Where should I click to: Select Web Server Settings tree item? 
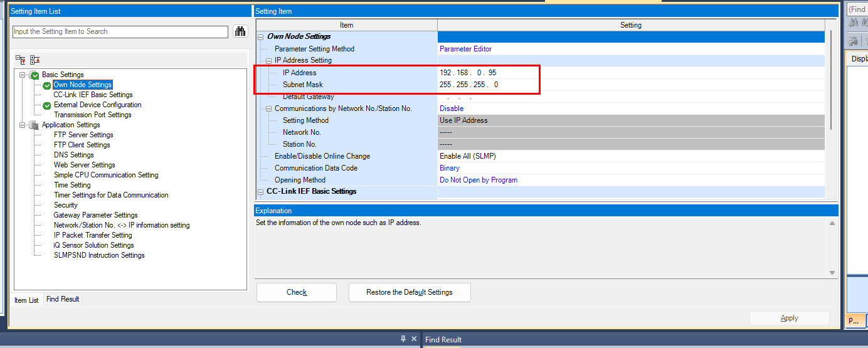tap(85, 166)
